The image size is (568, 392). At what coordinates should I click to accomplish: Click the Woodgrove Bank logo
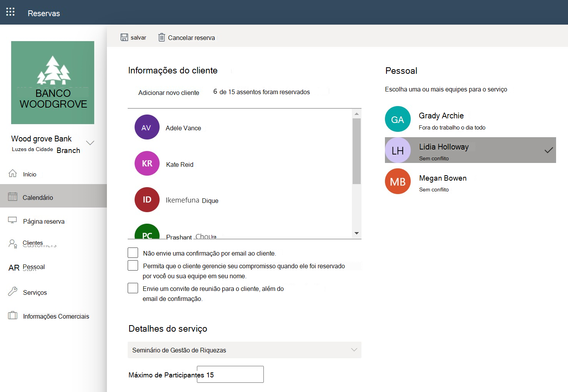point(53,83)
